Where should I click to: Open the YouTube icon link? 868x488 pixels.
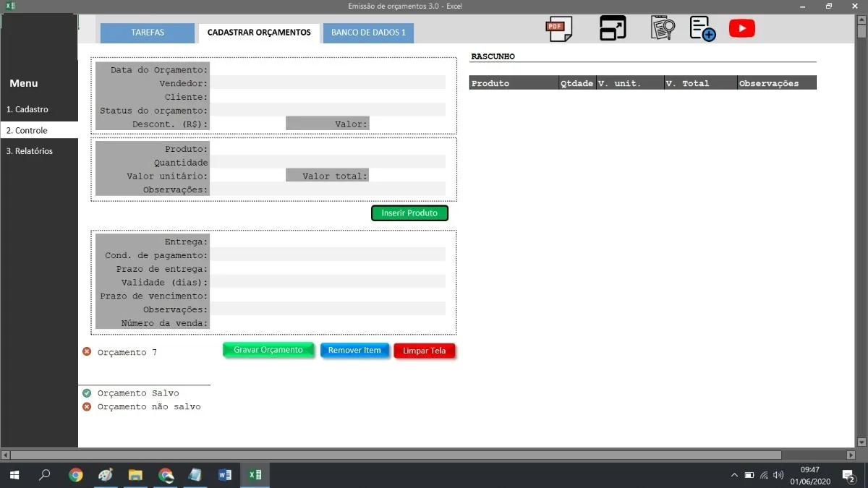(741, 28)
